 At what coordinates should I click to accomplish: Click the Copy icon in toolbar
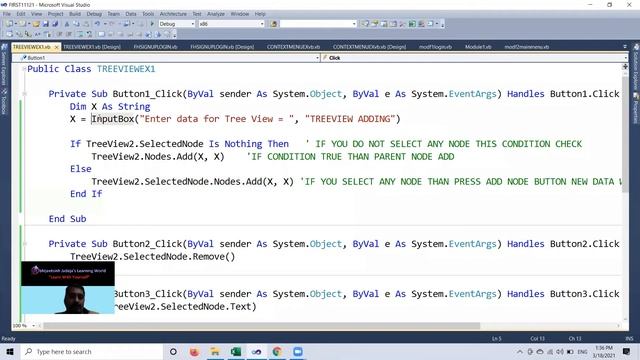coord(76,24)
